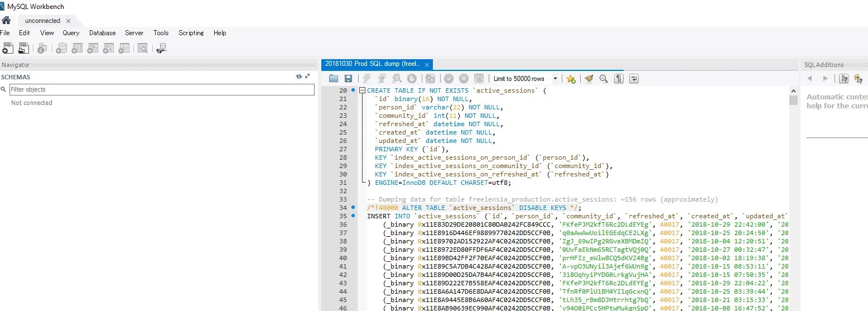Open a script file in this editor

coord(334,79)
